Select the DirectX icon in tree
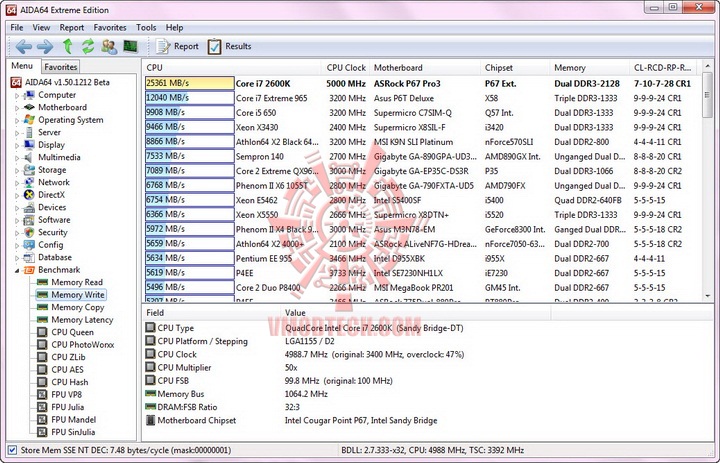 tap(29, 195)
